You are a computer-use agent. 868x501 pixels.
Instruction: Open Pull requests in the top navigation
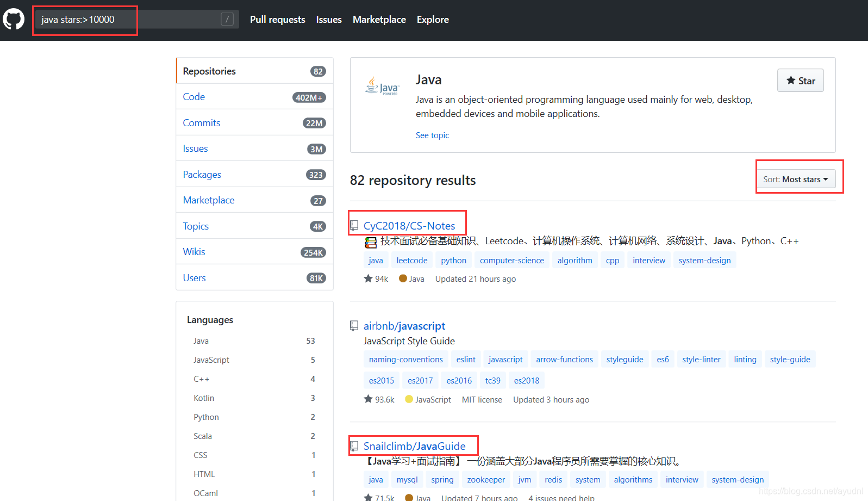tap(278, 20)
